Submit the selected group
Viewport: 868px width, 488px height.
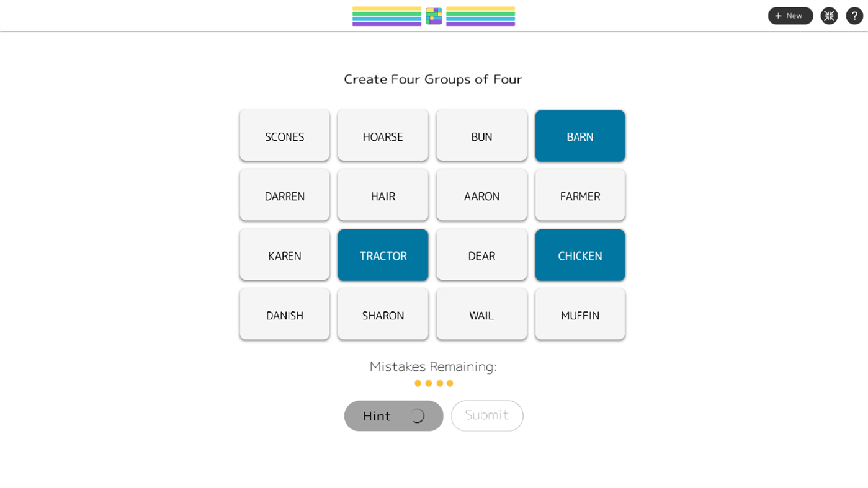tap(486, 415)
